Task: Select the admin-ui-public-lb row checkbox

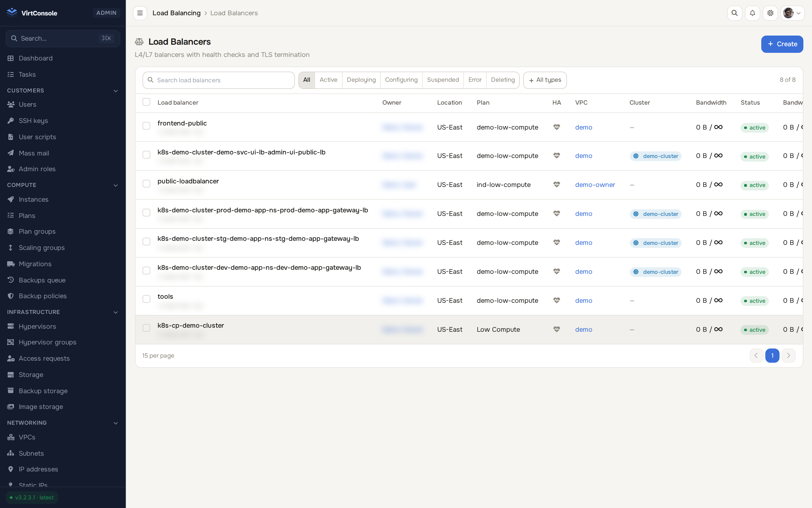Action: [x=146, y=155]
